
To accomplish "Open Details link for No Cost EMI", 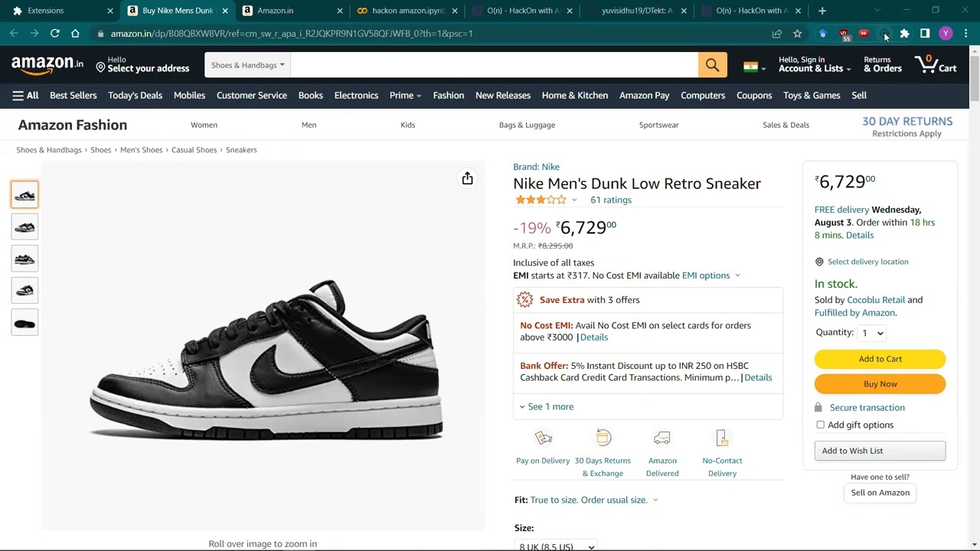I will click(594, 337).
